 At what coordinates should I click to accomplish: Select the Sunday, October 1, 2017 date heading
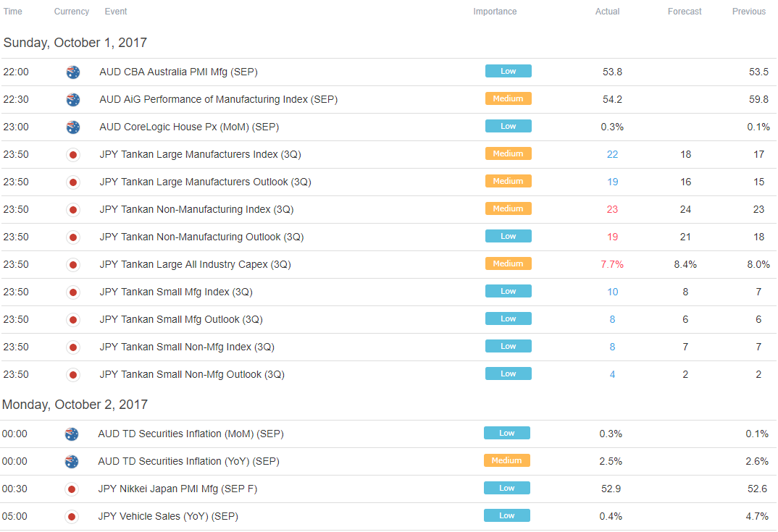75,43
